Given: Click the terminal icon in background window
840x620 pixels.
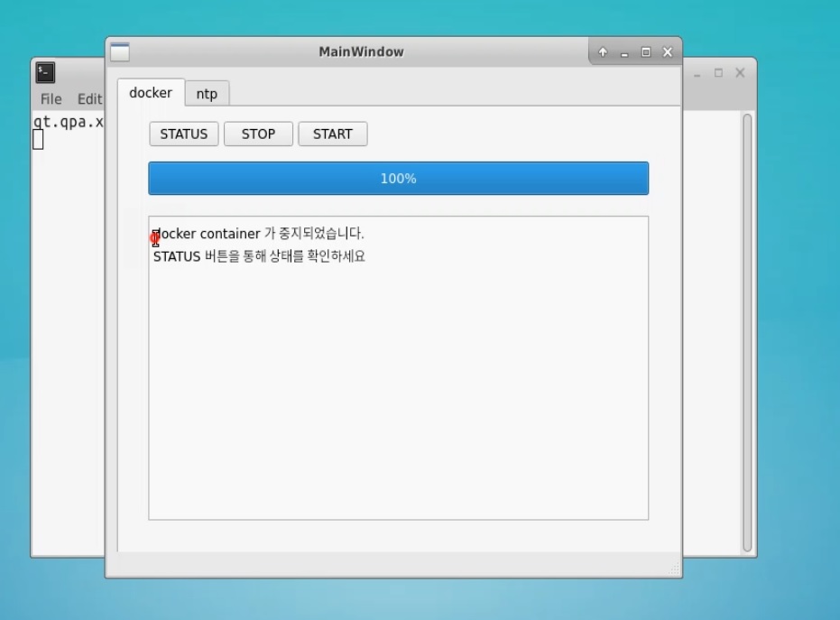Looking at the screenshot, I should 45,73.
